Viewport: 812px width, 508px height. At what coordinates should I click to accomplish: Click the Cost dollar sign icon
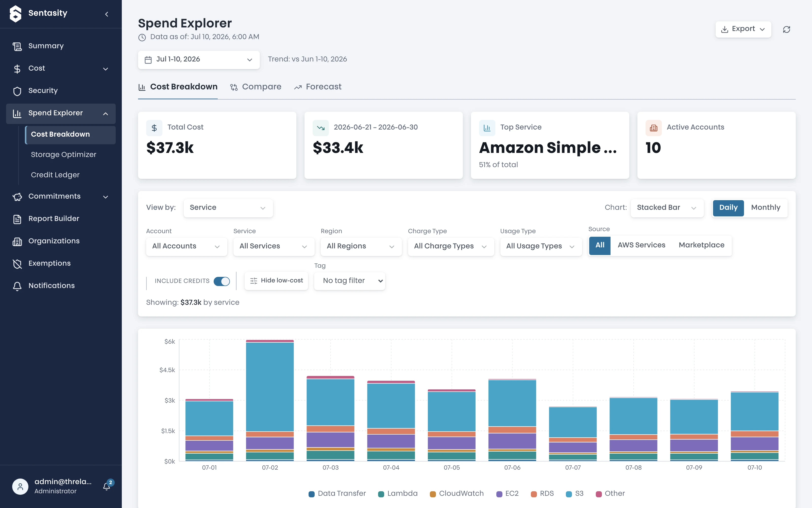(17, 69)
